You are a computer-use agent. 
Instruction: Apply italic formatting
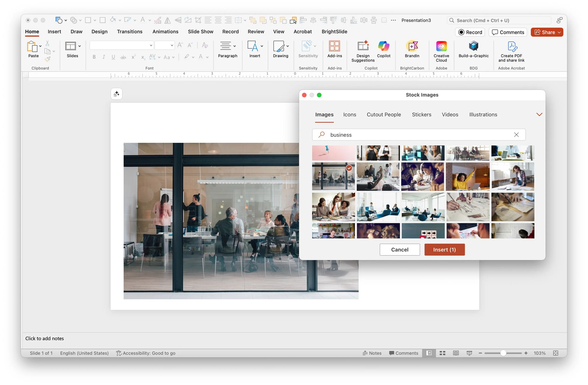tap(104, 57)
